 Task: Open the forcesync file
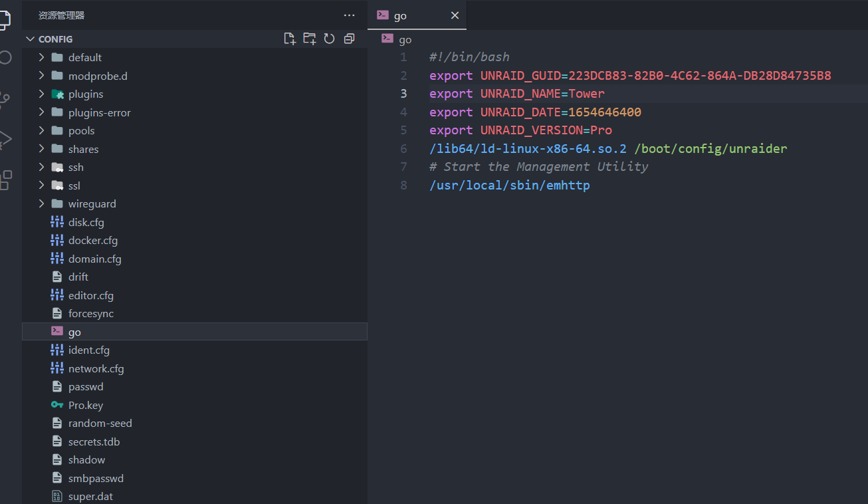(194, 313)
